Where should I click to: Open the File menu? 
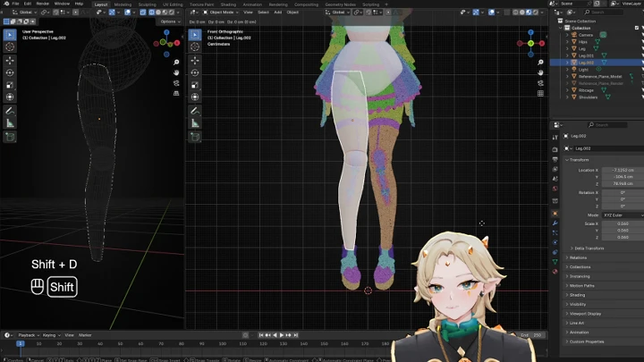(x=15, y=4)
